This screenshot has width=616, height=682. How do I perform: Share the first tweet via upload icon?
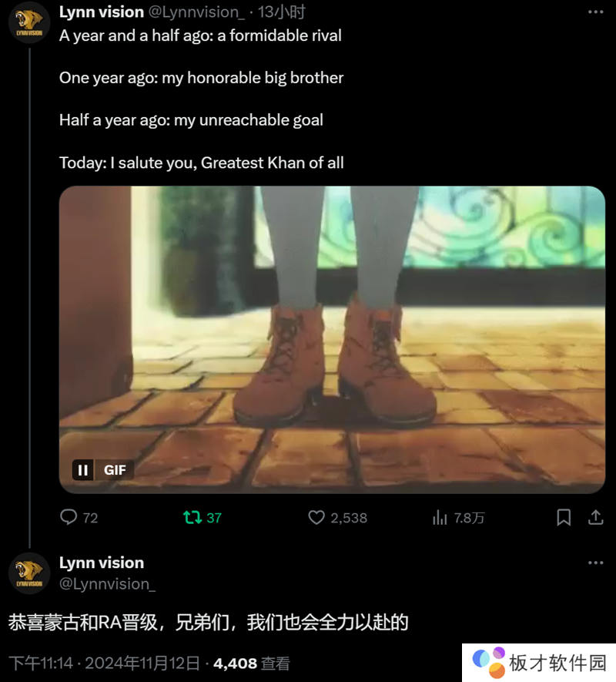pyautogui.click(x=595, y=518)
